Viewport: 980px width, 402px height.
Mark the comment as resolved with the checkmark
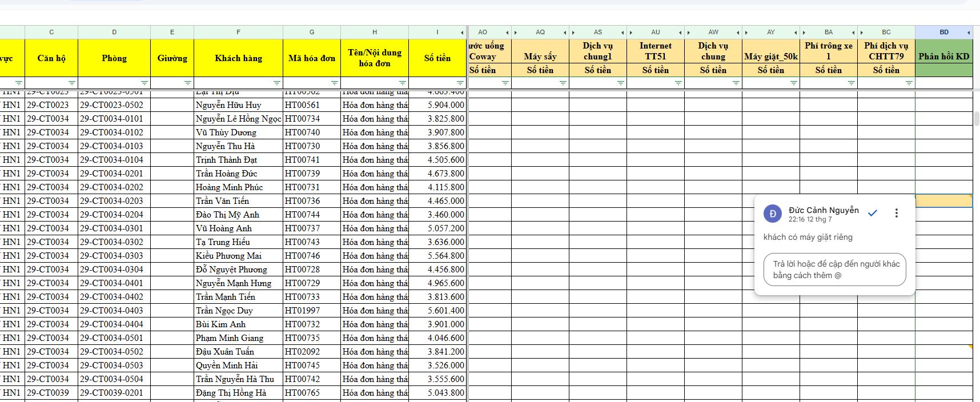click(872, 213)
